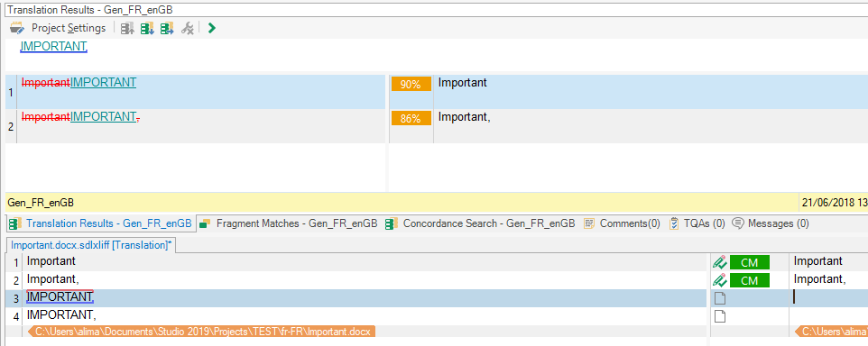Click the Gen_FR_enGB translation memory name bar

tap(402, 203)
